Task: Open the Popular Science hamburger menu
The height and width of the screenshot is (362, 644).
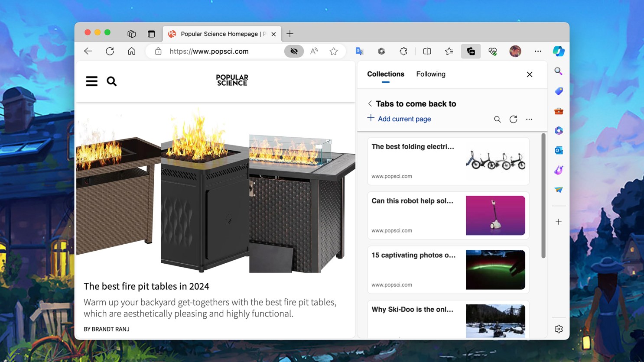Action: tap(91, 81)
